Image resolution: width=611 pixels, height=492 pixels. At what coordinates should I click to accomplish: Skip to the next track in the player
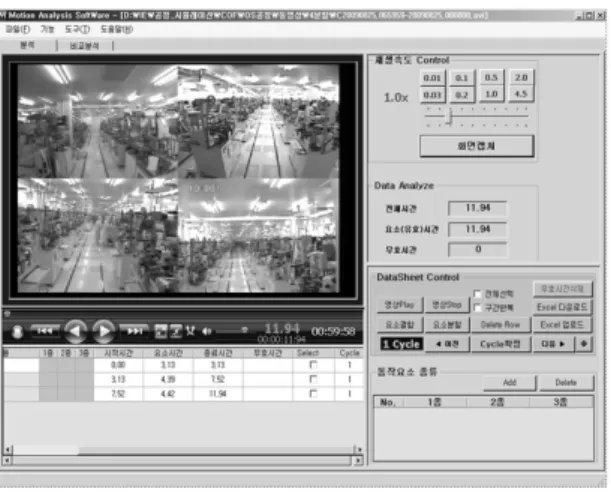[134, 331]
